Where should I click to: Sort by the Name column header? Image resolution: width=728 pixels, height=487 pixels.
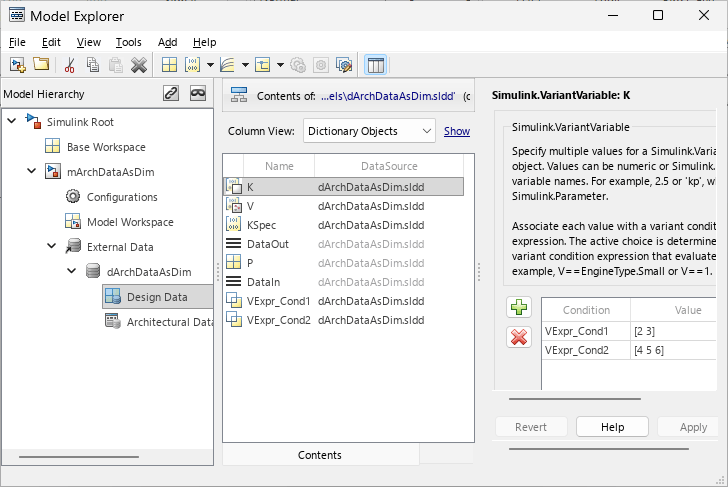point(279,166)
